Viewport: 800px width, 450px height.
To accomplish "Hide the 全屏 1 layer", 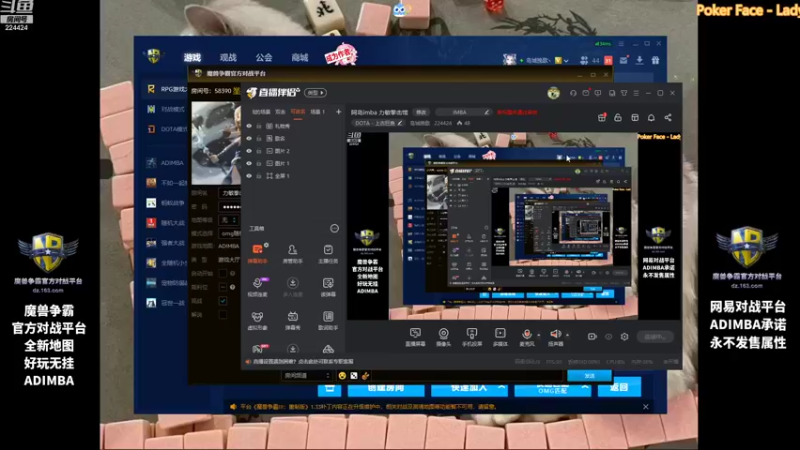I will [249, 176].
